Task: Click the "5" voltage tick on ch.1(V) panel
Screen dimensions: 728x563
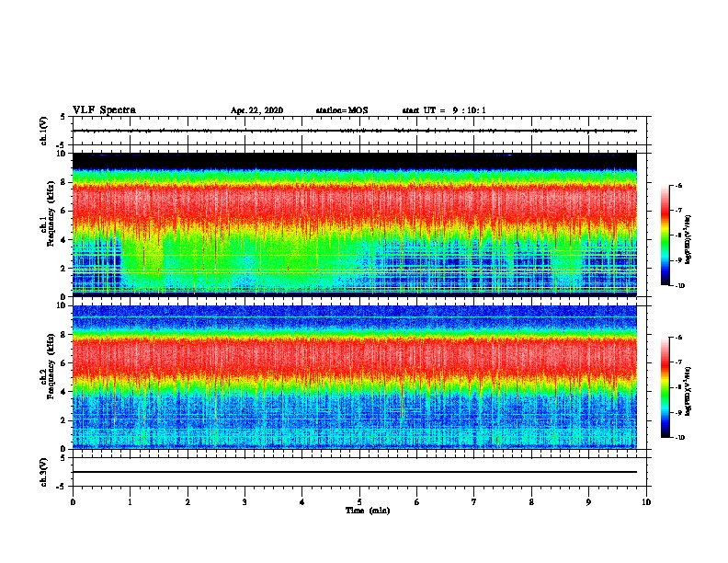Action: [63, 117]
